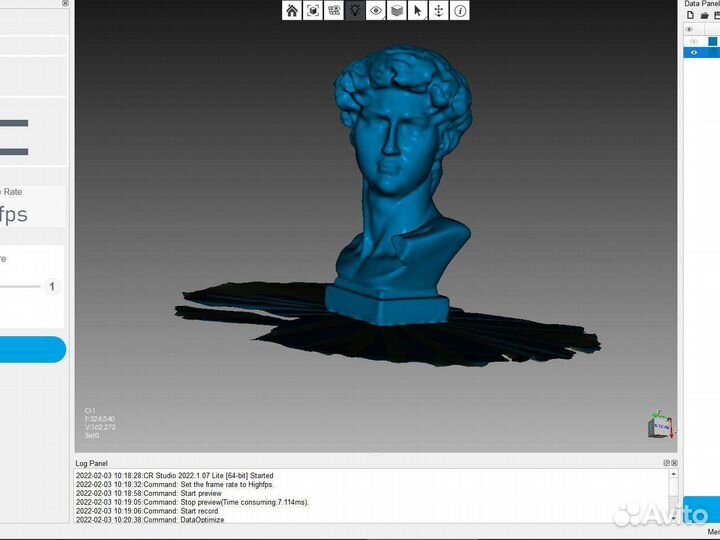Click the 'Log Panel' title label
The width and height of the screenshot is (720, 540).
pyautogui.click(x=91, y=463)
